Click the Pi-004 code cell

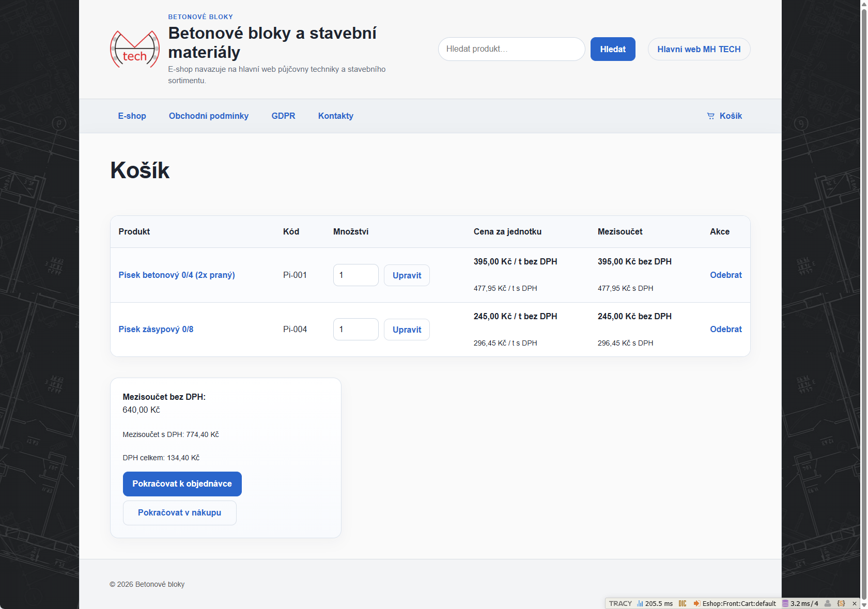click(295, 329)
